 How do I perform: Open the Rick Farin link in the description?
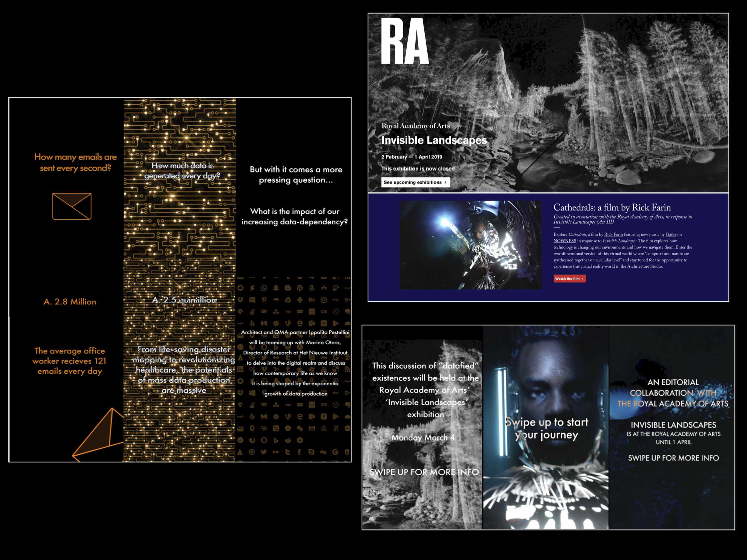tap(613, 234)
